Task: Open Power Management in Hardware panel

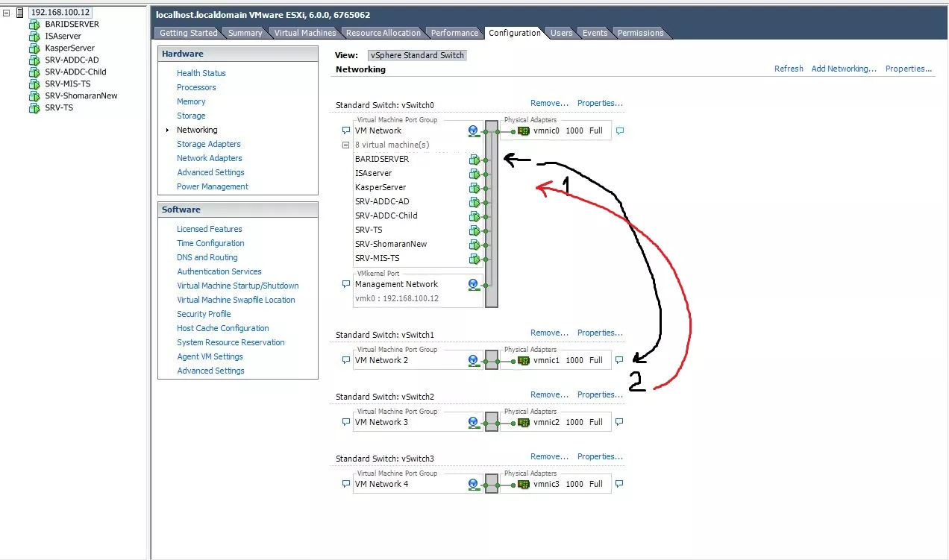Action: tap(213, 186)
